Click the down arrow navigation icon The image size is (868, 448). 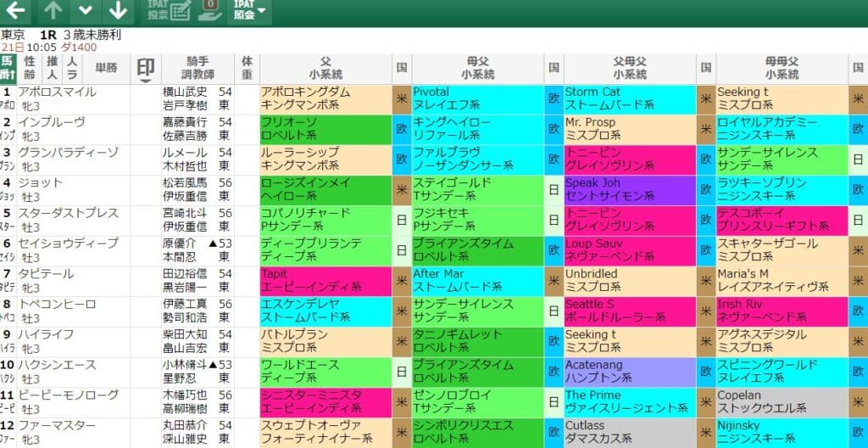click(x=118, y=11)
